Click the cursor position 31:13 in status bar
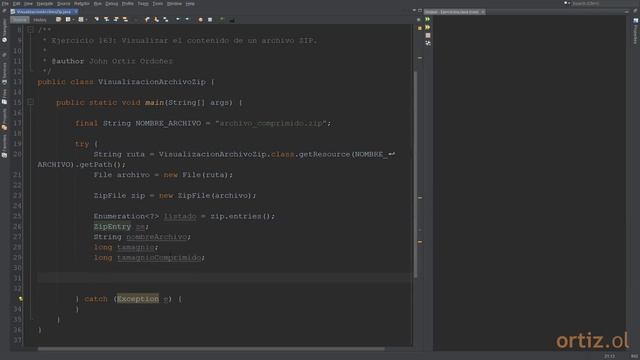 coord(609,356)
